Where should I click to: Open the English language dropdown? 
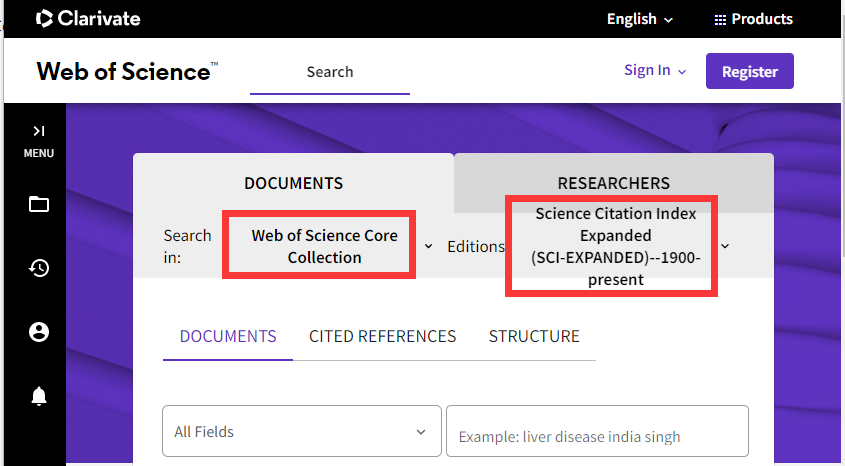pyautogui.click(x=640, y=19)
